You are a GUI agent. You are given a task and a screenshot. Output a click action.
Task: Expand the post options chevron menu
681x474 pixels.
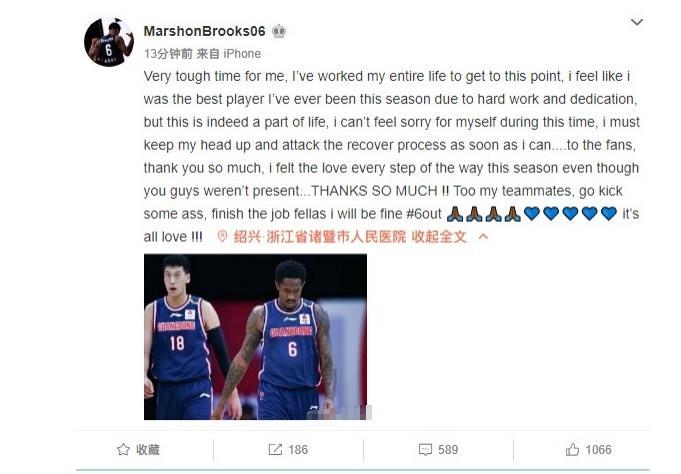[637, 22]
